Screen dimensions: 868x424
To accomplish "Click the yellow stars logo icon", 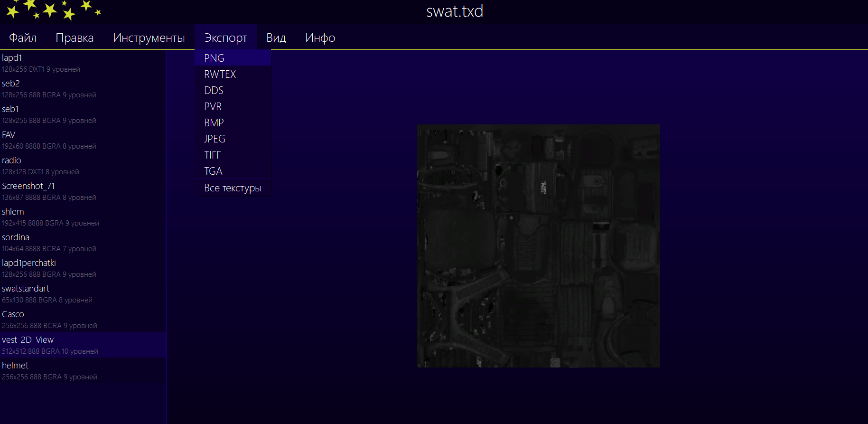I will [53, 10].
